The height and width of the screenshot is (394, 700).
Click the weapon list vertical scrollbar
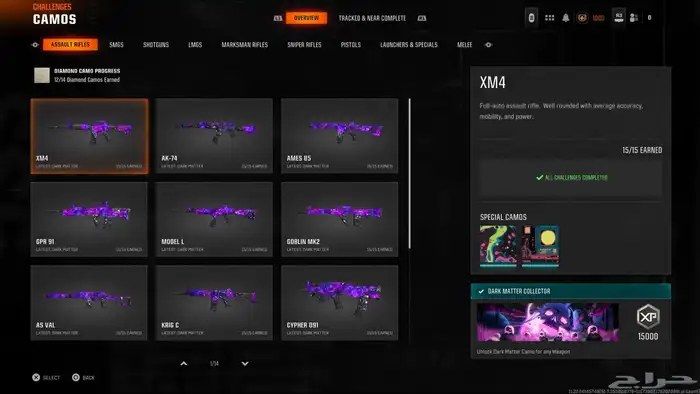(409, 174)
